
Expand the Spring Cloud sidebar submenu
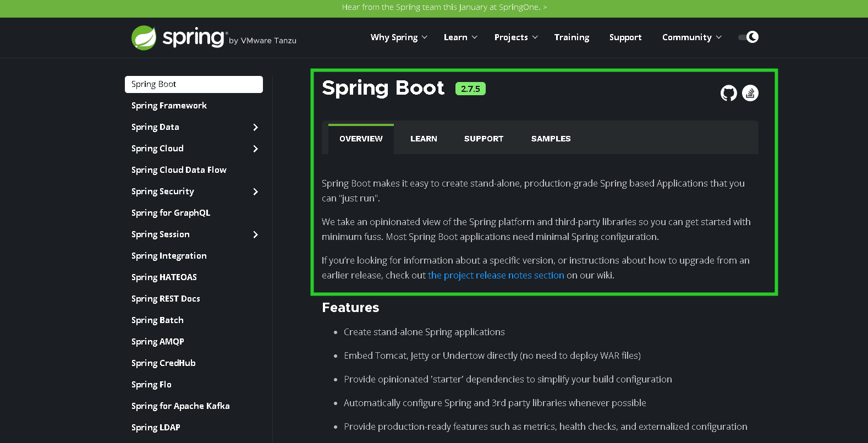tap(255, 149)
